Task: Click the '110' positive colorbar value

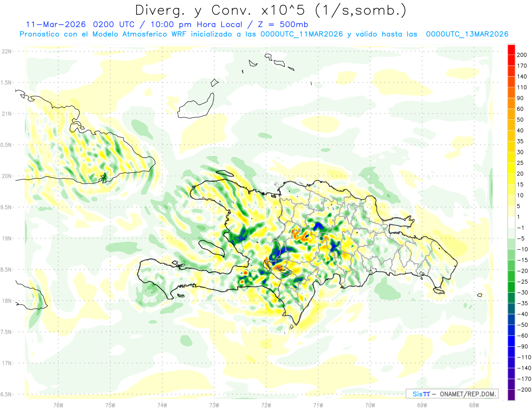Action: (x=522, y=87)
